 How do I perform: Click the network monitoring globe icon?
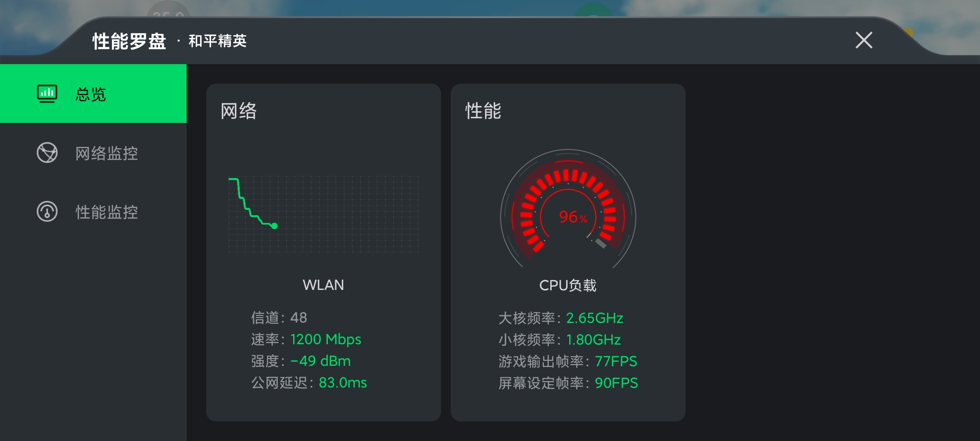pos(47,153)
